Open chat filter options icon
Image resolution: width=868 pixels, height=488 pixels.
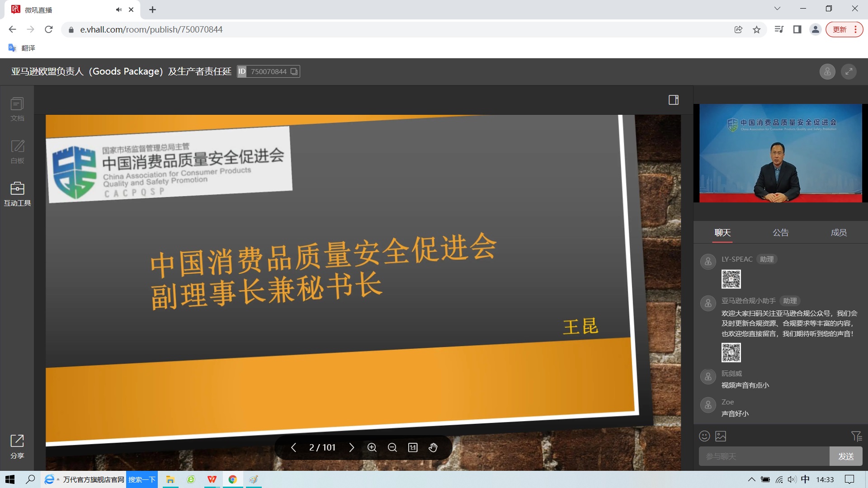[856, 436]
